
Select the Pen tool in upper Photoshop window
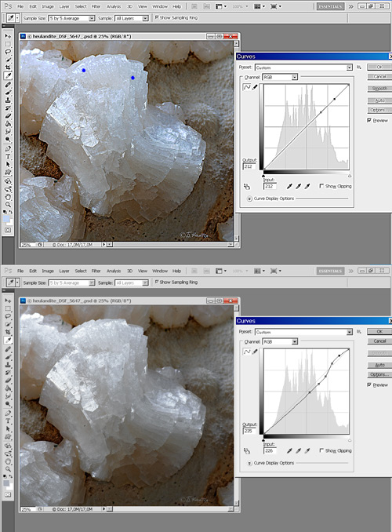tap(8, 148)
